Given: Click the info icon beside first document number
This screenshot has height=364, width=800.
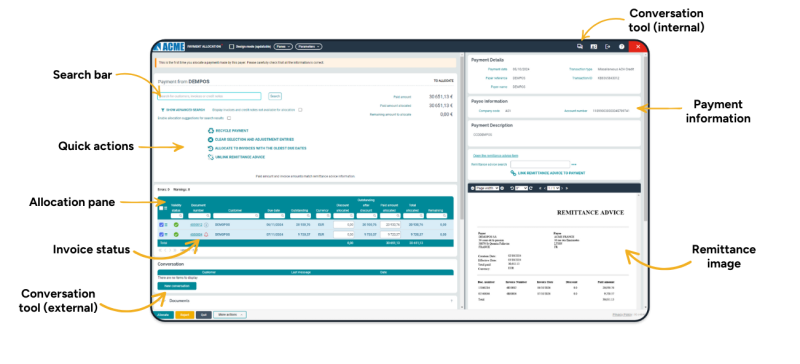Looking at the screenshot, I should (x=206, y=225).
